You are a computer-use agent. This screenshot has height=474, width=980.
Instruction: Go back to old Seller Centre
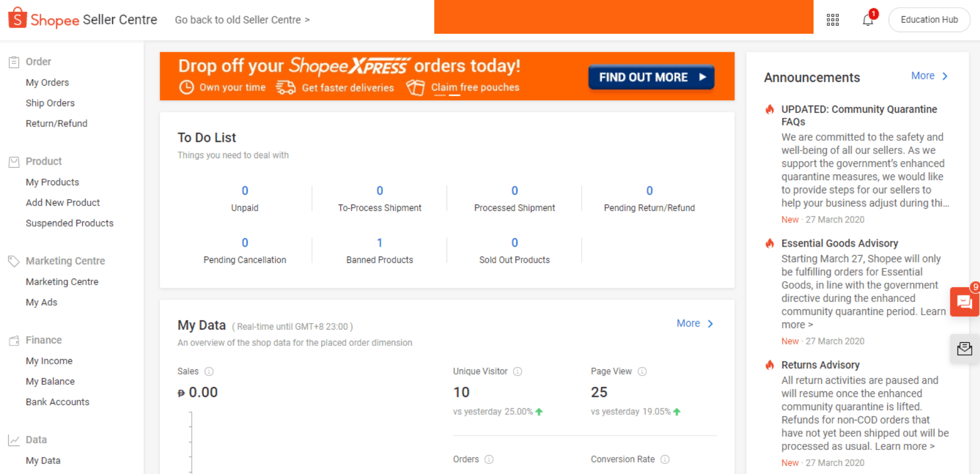tap(242, 20)
